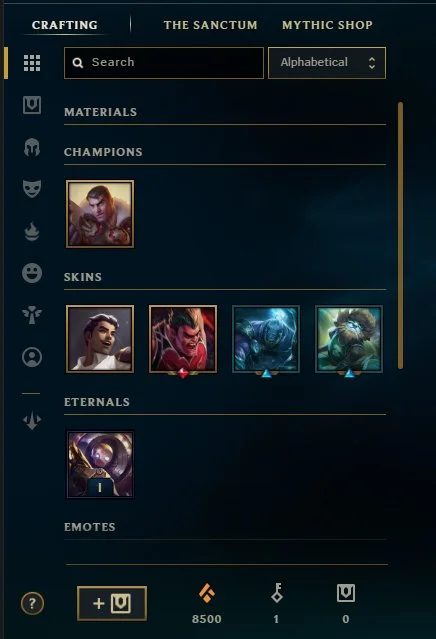Filter loot by chests icon
The height and width of the screenshot is (639, 436).
32,105
